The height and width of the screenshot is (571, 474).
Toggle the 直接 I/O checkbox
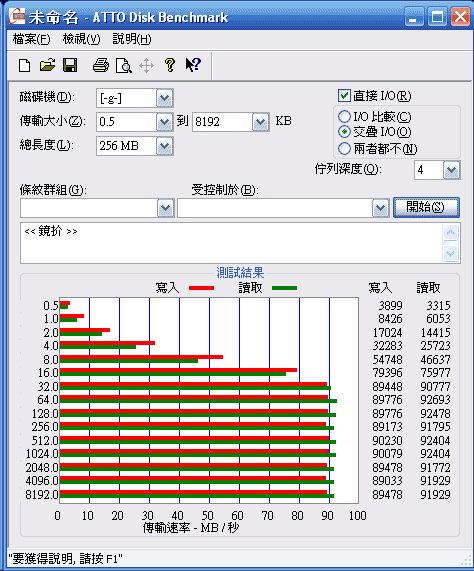coord(344,96)
